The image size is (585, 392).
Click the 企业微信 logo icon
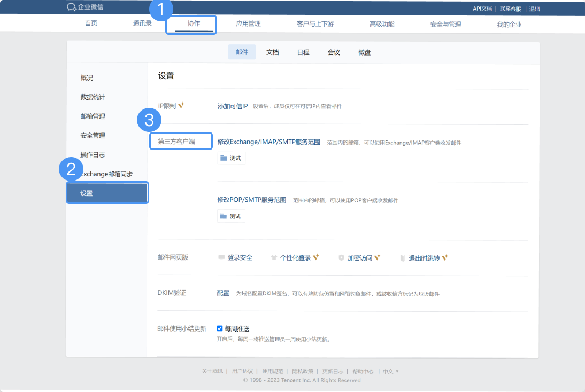tap(71, 7)
